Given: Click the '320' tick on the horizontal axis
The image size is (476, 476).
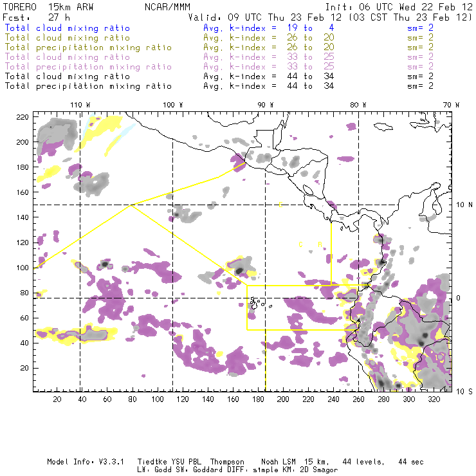Looking at the screenshot, I should [434, 399].
